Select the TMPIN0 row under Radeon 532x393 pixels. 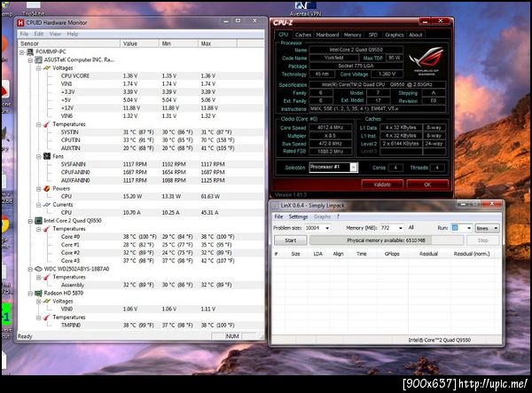point(141,325)
